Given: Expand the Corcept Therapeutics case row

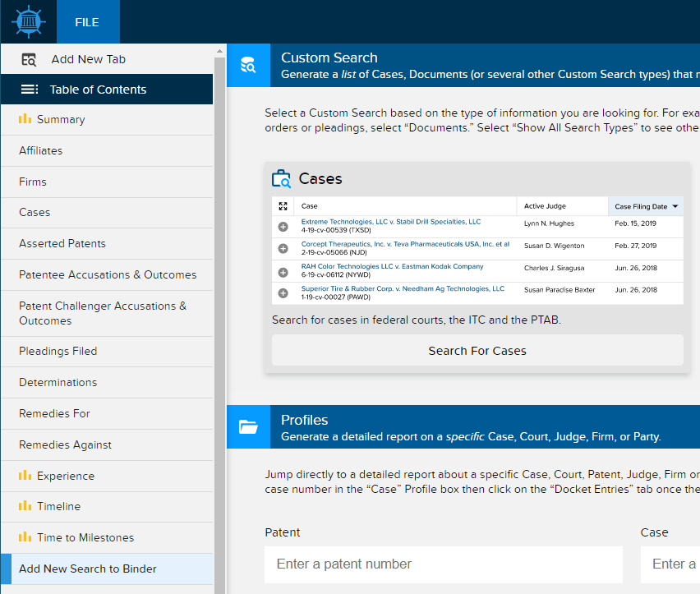Looking at the screenshot, I should pos(283,249).
